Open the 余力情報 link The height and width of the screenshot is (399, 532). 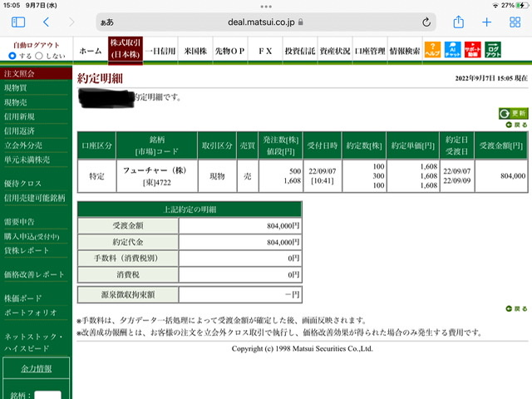pyautogui.click(x=36, y=368)
